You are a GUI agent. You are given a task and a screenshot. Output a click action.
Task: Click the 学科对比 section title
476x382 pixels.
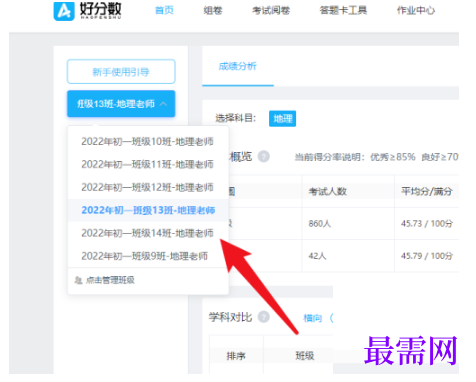coord(230,317)
